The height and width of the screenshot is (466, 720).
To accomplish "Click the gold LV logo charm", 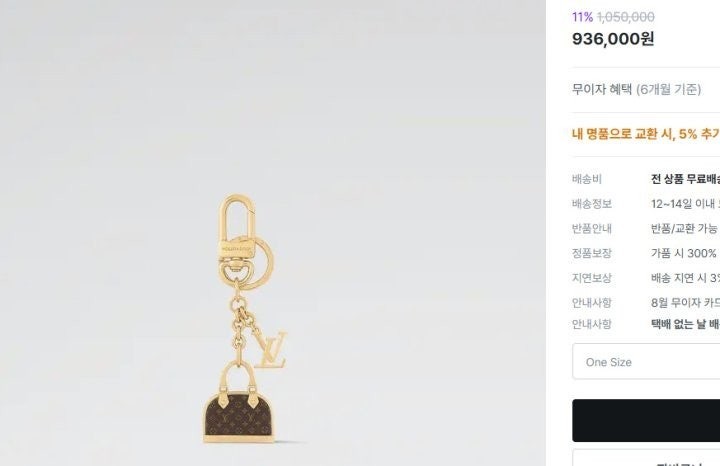I will click(270, 350).
